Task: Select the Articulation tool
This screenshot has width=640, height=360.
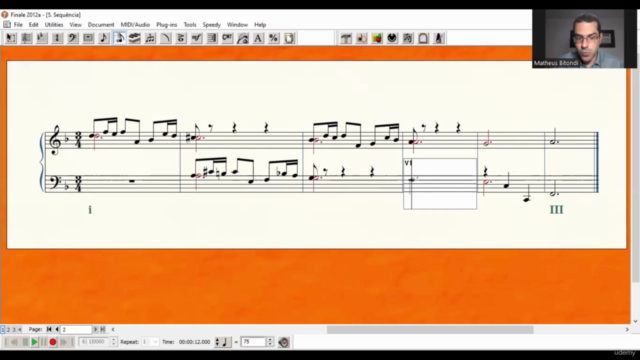Action: (x=181, y=38)
